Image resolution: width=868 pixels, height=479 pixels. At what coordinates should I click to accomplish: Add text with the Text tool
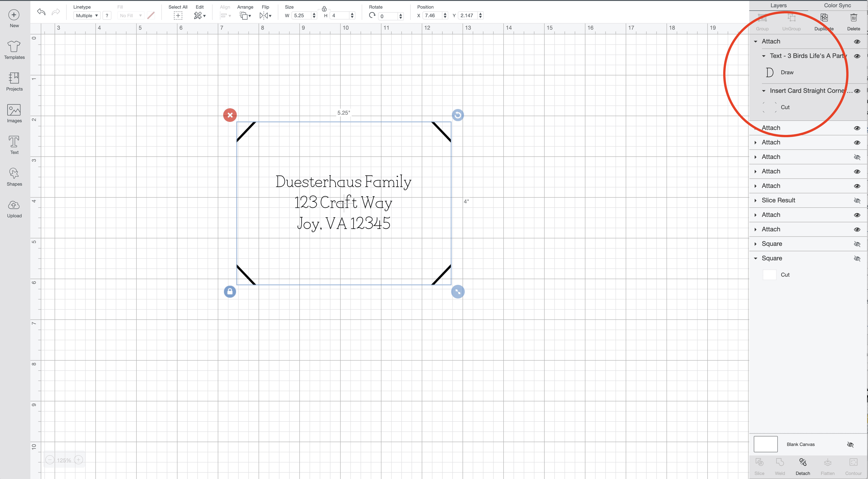point(14,145)
